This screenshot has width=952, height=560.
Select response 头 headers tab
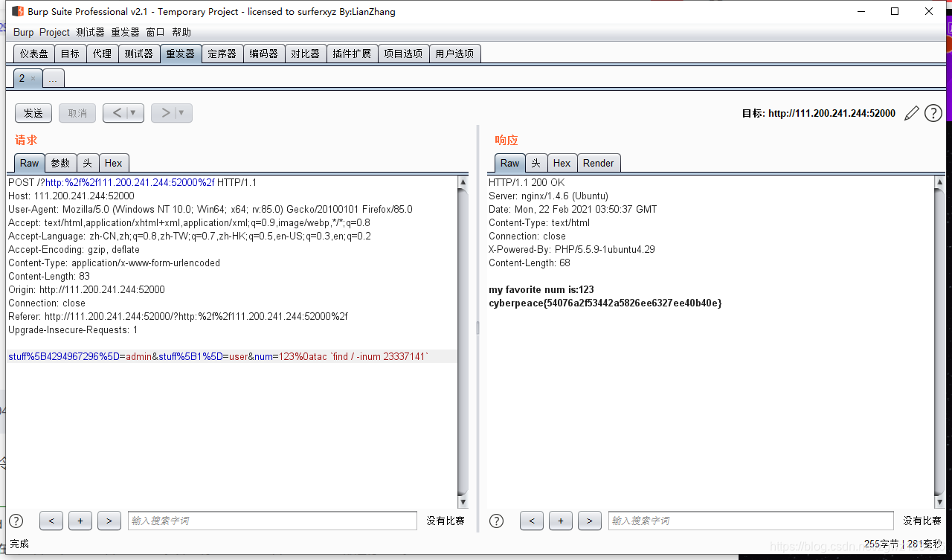coord(535,163)
